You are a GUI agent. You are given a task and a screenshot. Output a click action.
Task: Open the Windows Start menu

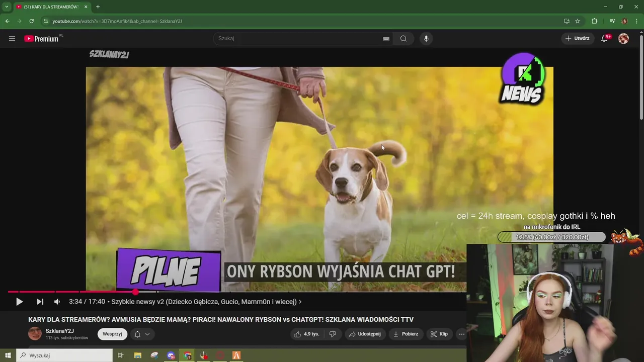pos(8,355)
